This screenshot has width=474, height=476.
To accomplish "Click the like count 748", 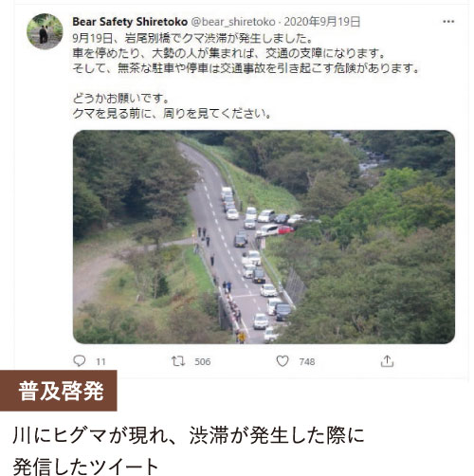I will pyautogui.click(x=307, y=361).
